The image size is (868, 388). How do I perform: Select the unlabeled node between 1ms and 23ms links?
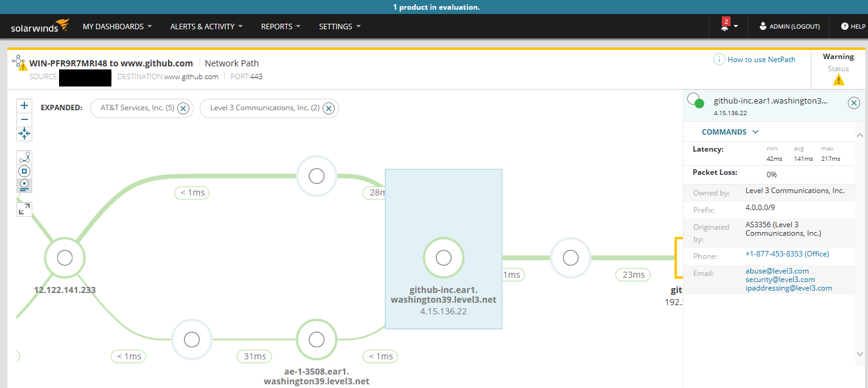click(x=570, y=258)
